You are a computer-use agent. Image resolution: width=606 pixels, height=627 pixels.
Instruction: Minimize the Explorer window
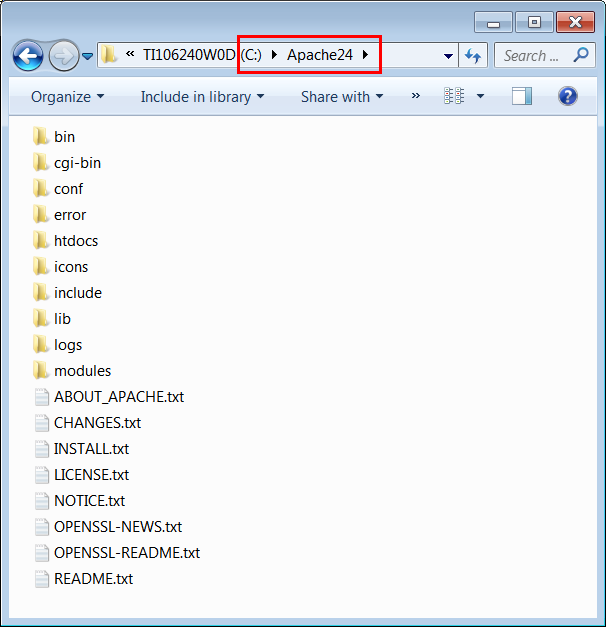pyautogui.click(x=493, y=22)
